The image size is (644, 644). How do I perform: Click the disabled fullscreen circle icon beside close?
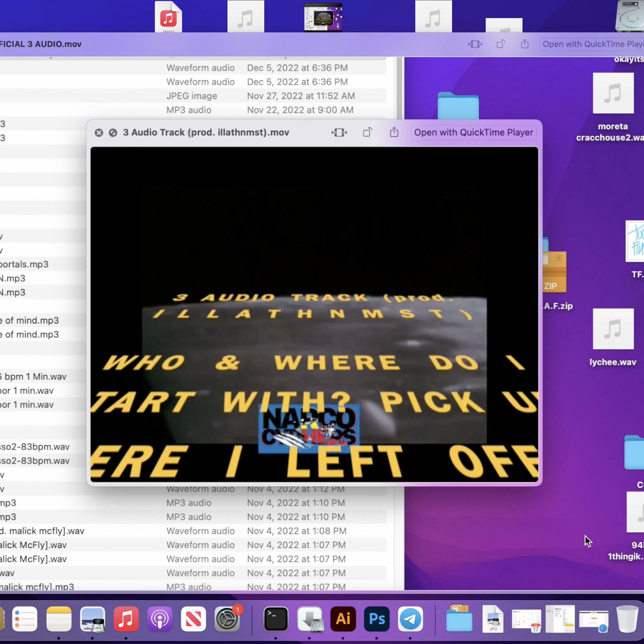[x=113, y=133]
